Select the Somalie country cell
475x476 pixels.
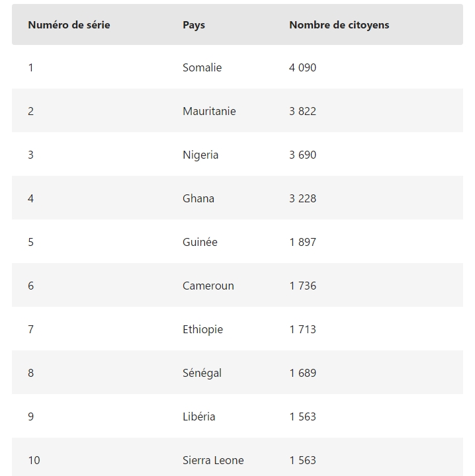(202, 67)
